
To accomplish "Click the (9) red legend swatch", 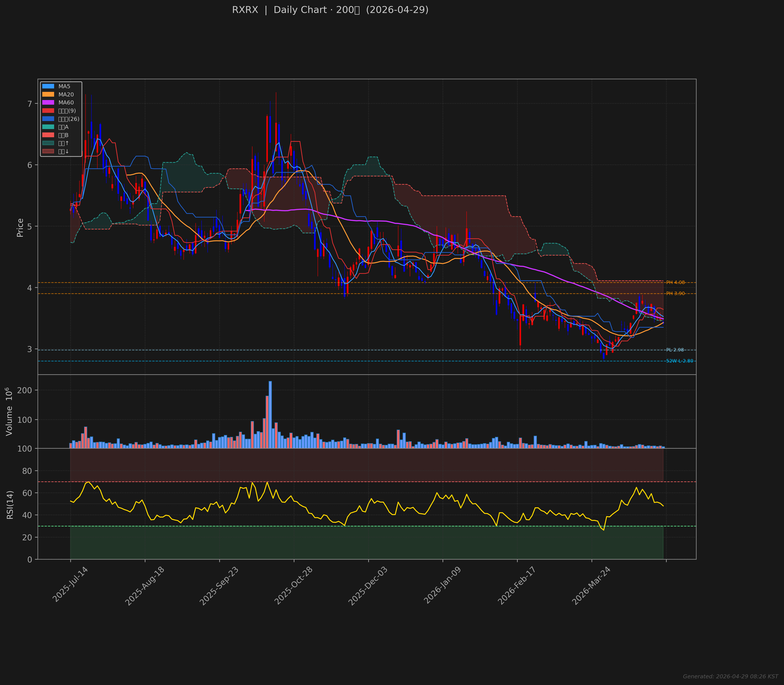I will click(48, 111).
